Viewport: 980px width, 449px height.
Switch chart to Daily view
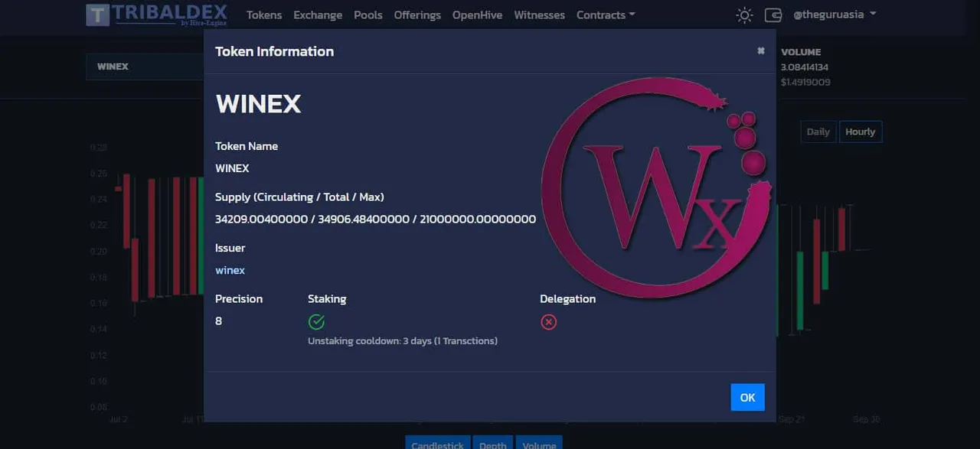pos(818,132)
